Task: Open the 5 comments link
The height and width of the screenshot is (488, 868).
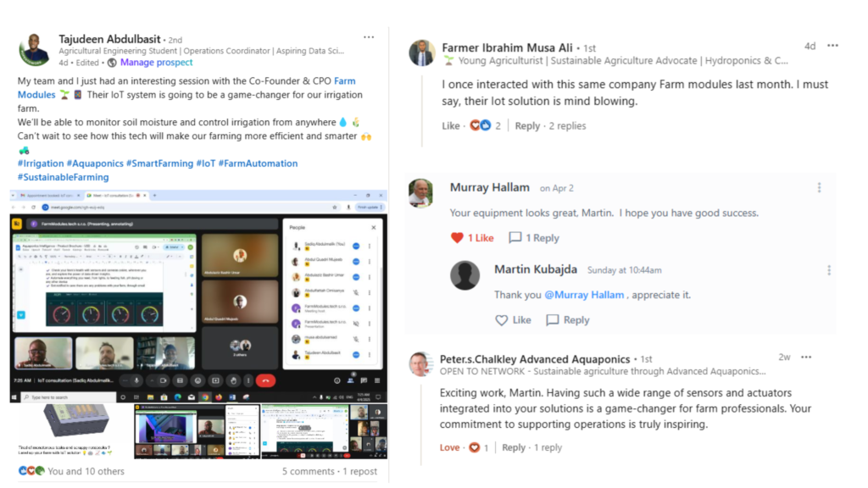Action: point(308,471)
